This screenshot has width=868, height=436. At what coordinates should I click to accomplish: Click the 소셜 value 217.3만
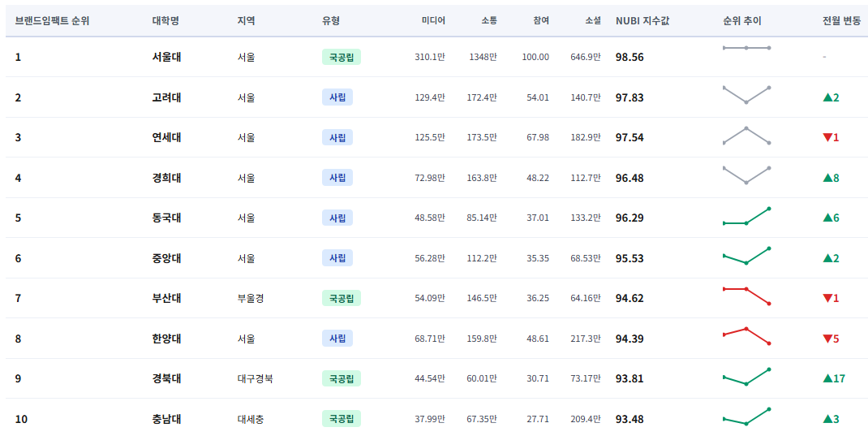pyautogui.click(x=586, y=339)
